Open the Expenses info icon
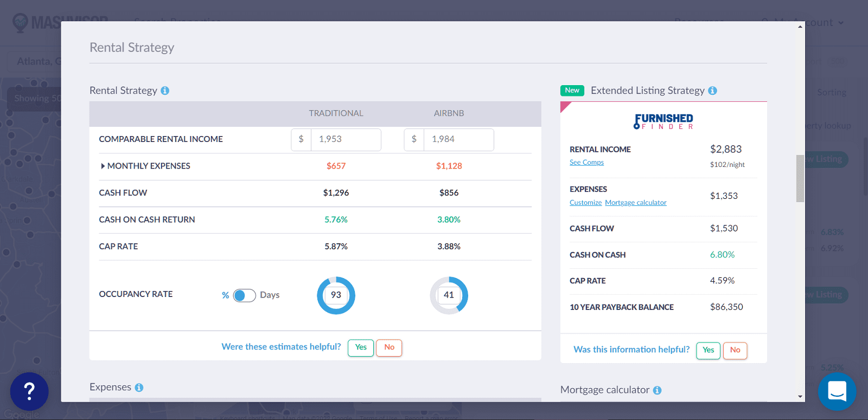This screenshot has width=868, height=420. click(x=139, y=387)
